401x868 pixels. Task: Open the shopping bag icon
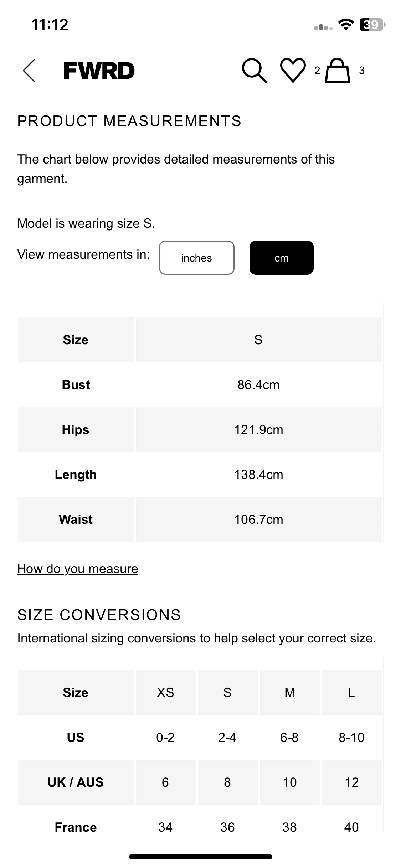[x=338, y=71]
